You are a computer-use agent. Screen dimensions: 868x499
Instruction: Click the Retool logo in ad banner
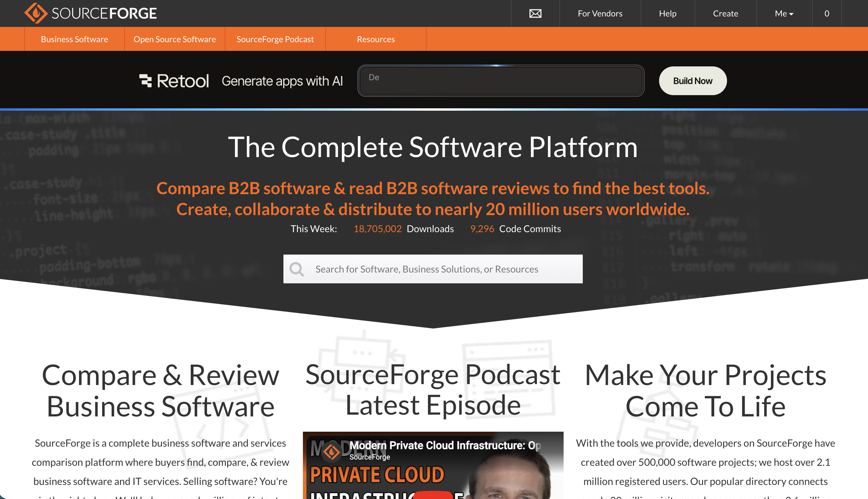(174, 81)
